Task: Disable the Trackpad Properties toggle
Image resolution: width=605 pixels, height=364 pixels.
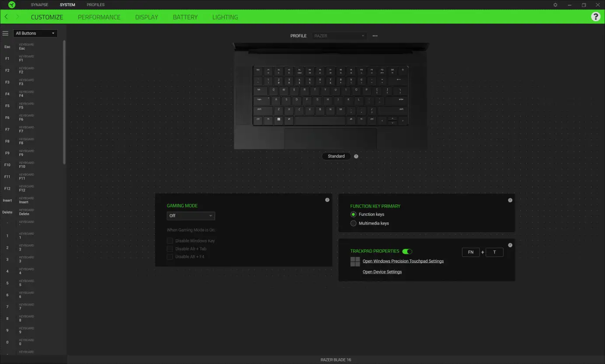Action: point(407,251)
